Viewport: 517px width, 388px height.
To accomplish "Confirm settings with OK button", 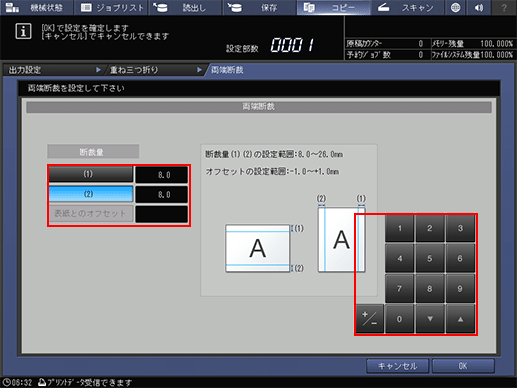I will tap(463, 366).
